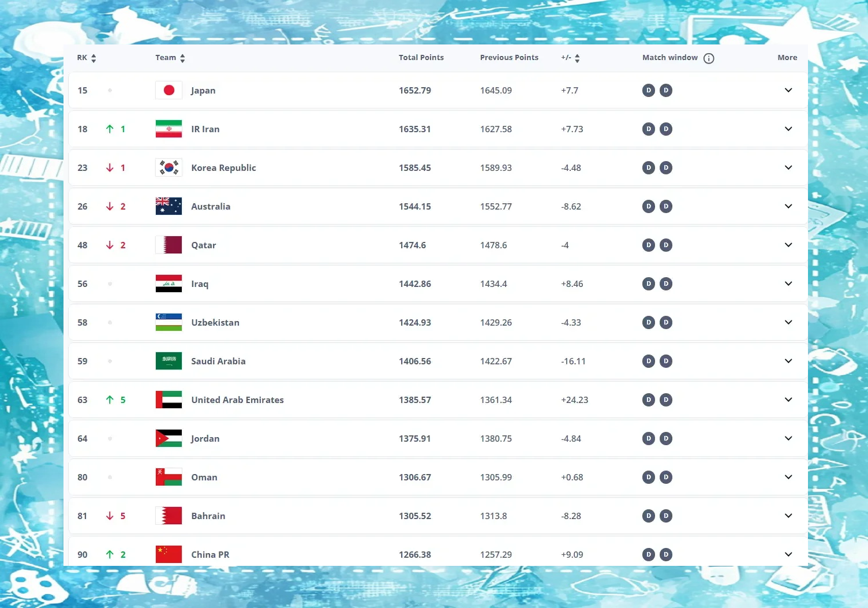Open the Jordan team link
The image size is (868, 608).
[x=205, y=439]
